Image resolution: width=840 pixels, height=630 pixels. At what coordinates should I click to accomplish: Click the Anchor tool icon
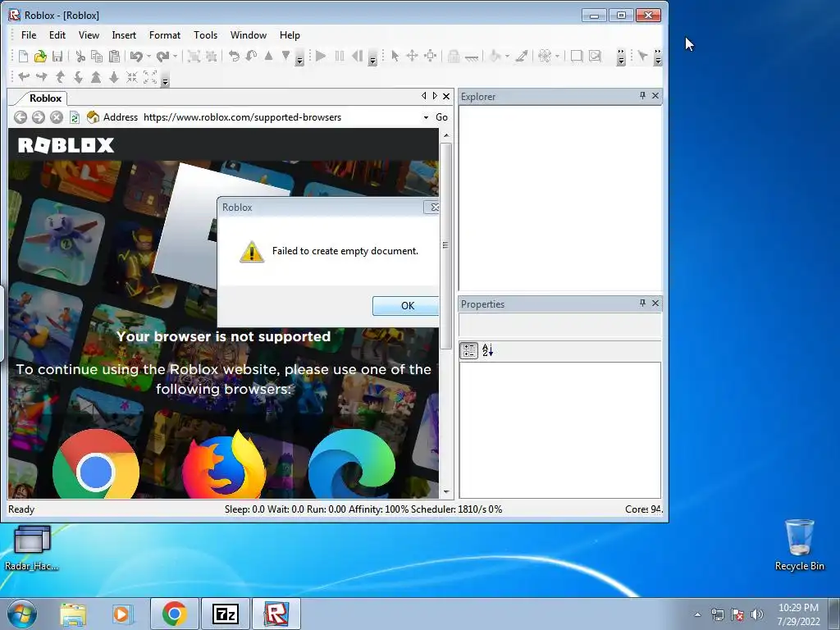472,57
